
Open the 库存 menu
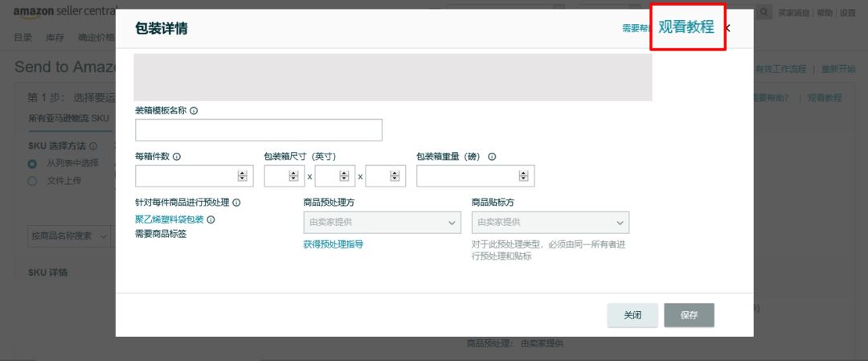(55, 38)
